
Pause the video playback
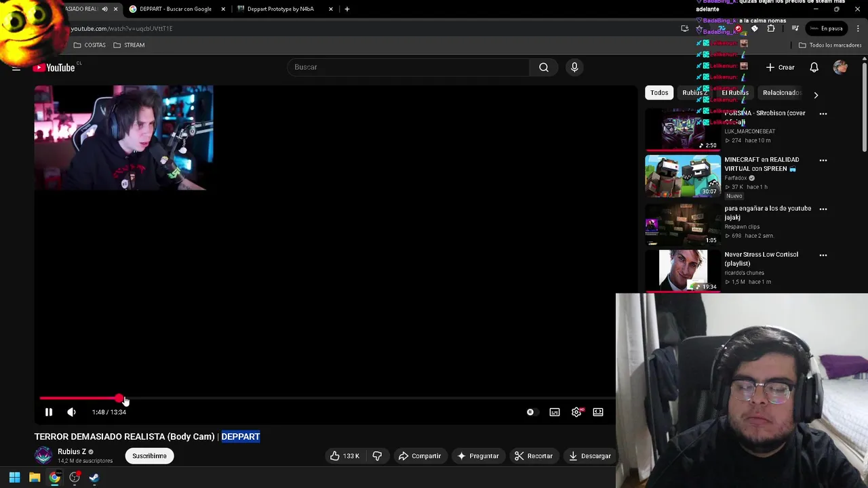(x=49, y=412)
